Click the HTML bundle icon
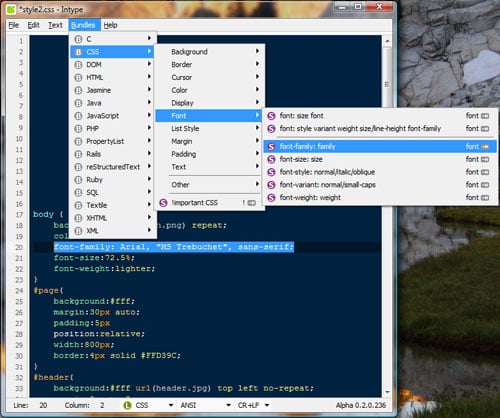The image size is (500, 418). pyautogui.click(x=78, y=78)
